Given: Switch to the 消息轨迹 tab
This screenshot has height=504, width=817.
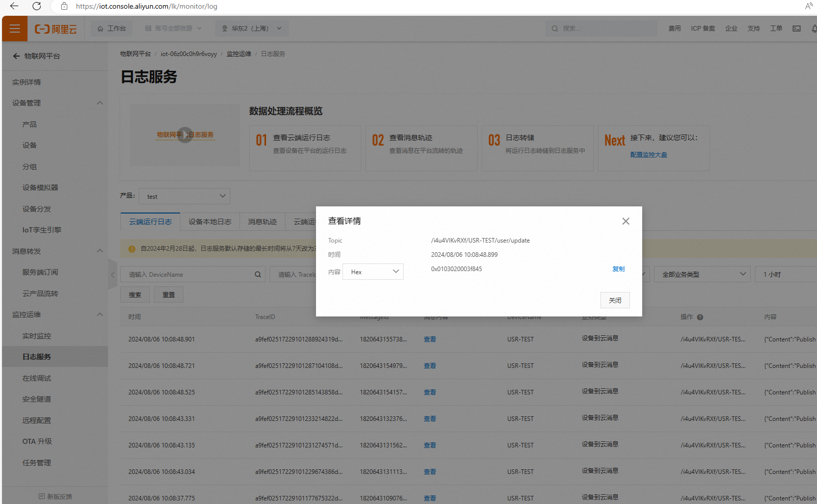Looking at the screenshot, I should (x=262, y=222).
